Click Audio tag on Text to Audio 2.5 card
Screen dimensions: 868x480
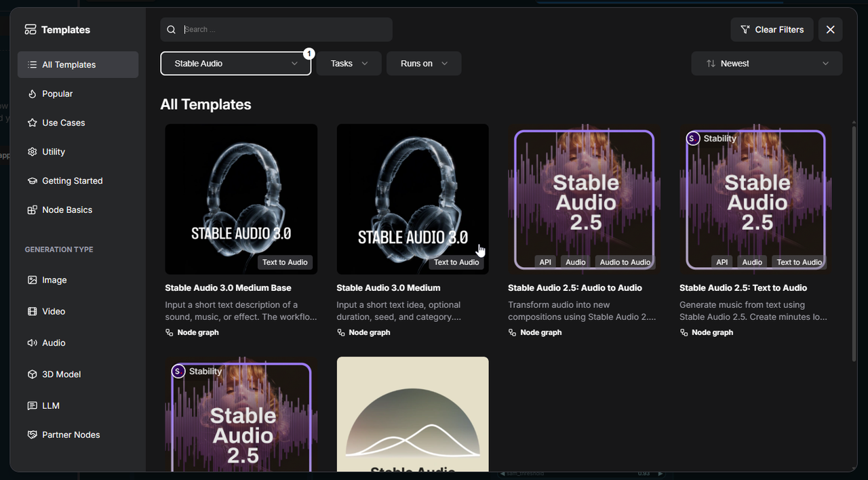(752, 262)
